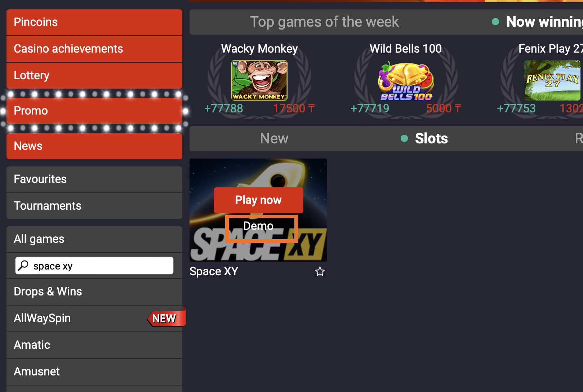Image resolution: width=583 pixels, height=392 pixels.
Task: Go to the Lottery page
Action: (94, 76)
